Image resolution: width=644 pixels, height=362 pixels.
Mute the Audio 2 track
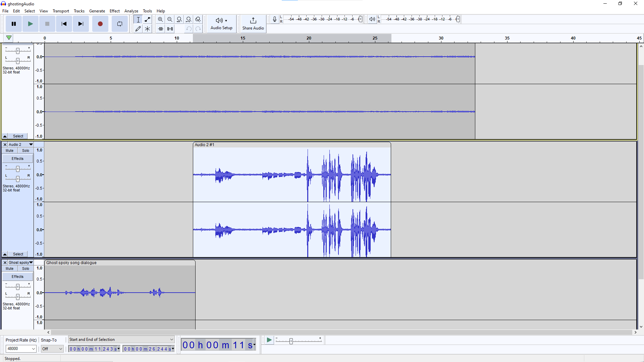click(9, 150)
